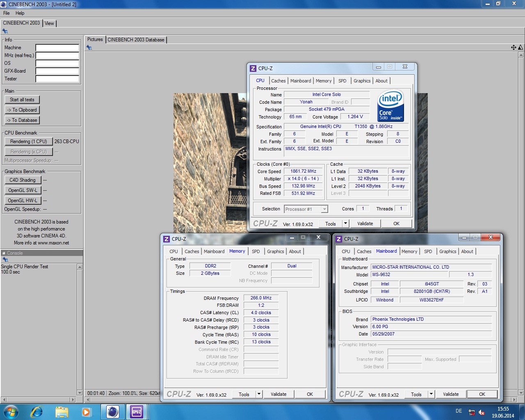The image size is (525, 420).
Task: Click the To Clipboard button
Action: 22,110
